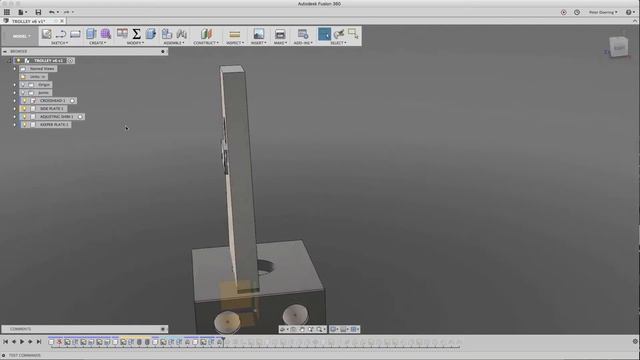This screenshot has width=640, height=360.
Task: Open the grid and snaps dropdown
Action: (344, 329)
